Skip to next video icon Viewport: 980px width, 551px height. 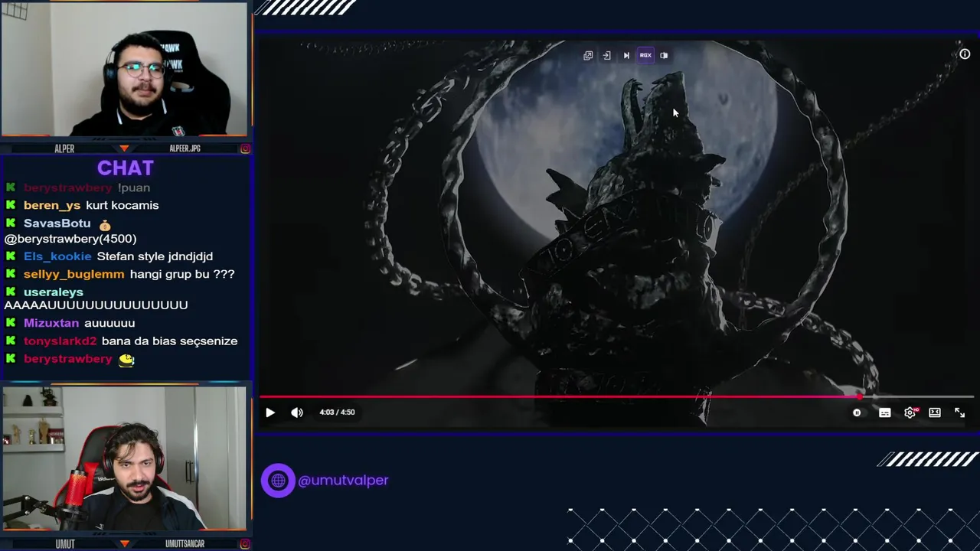click(x=626, y=55)
